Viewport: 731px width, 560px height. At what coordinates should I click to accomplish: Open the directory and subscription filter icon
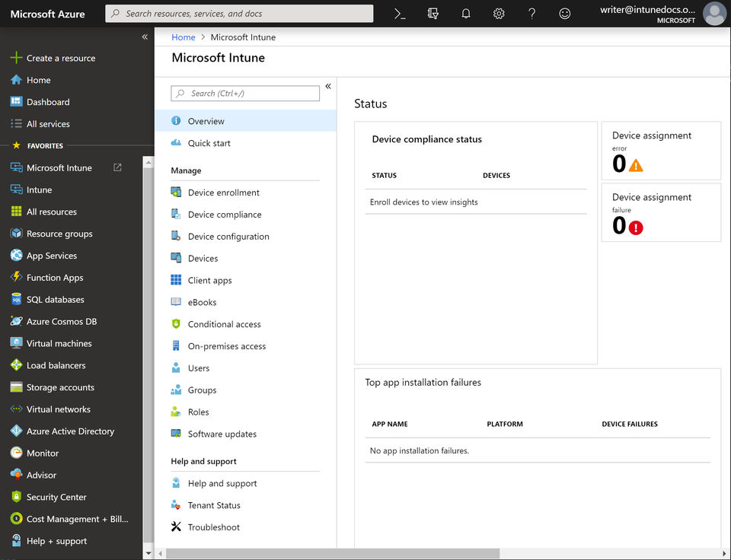point(433,14)
